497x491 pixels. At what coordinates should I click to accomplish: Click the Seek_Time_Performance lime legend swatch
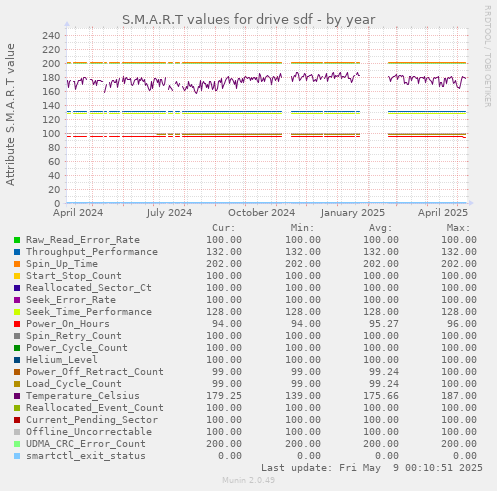pyautogui.click(x=17, y=312)
